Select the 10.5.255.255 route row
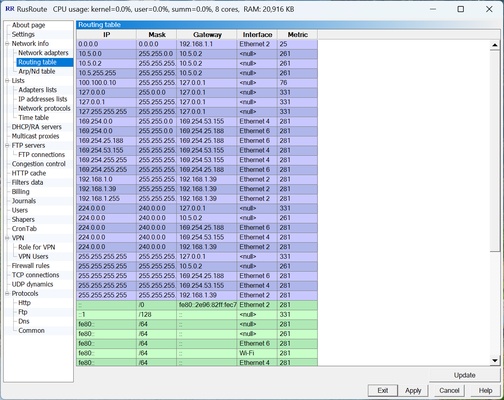 (x=197, y=73)
